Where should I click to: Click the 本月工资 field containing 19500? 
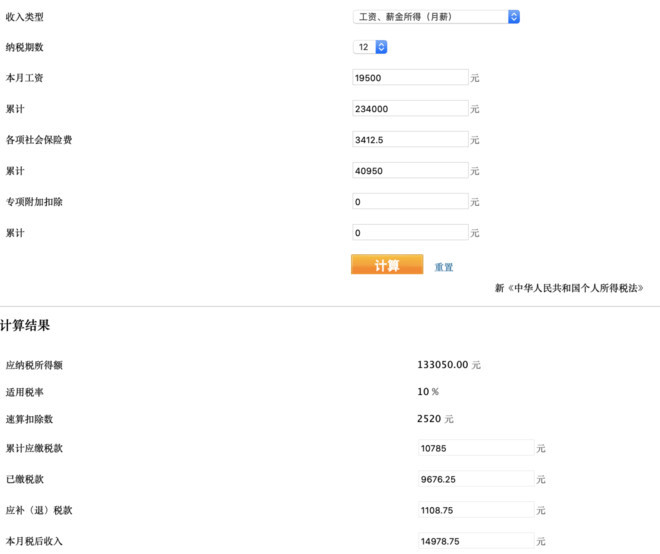click(410, 77)
